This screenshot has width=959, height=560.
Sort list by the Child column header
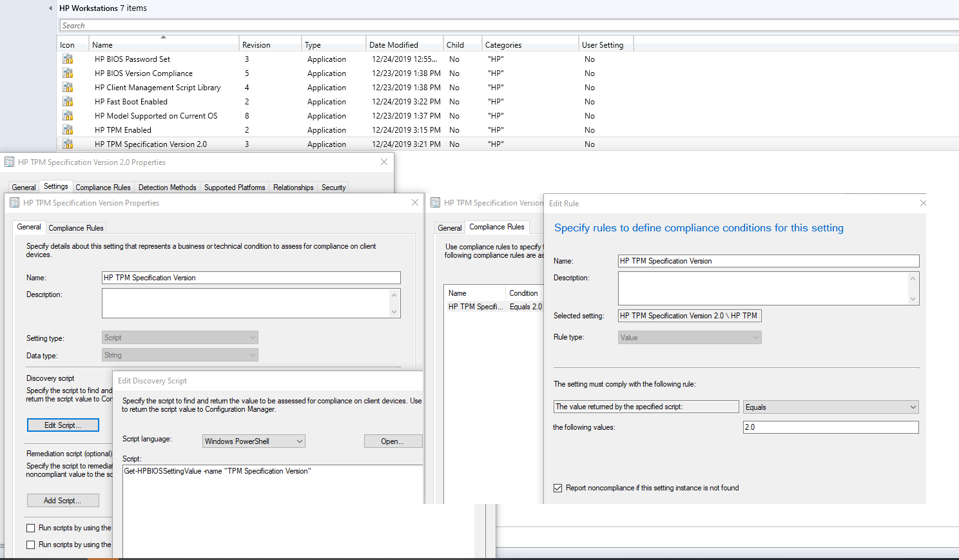462,45
